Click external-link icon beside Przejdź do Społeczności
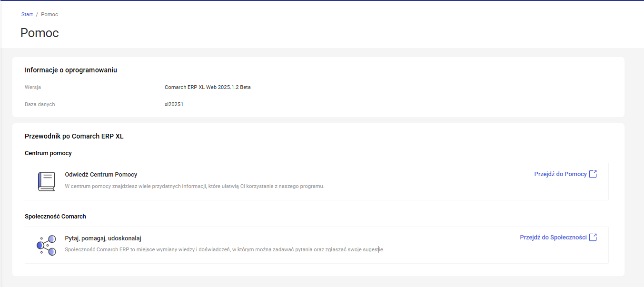Viewport: 644px width, 287px height. point(593,237)
